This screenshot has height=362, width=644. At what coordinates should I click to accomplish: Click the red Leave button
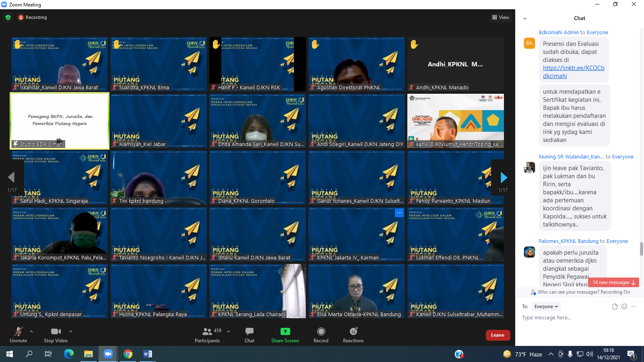(x=497, y=335)
